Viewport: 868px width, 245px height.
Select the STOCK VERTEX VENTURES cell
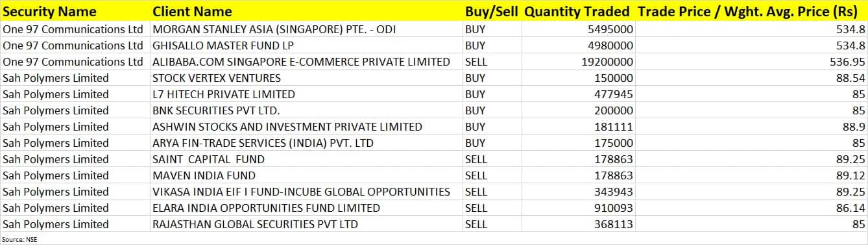306,78
